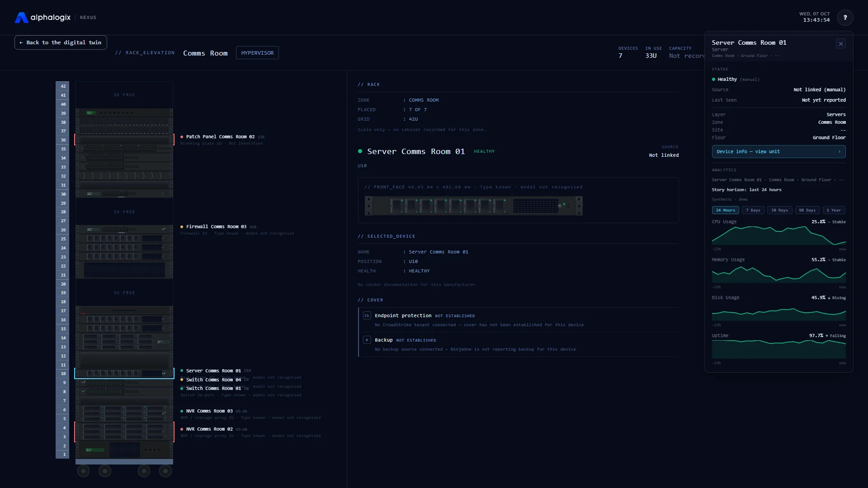Click the CPU Usage chart
This screenshot has height=488, width=868.
pyautogui.click(x=778, y=235)
